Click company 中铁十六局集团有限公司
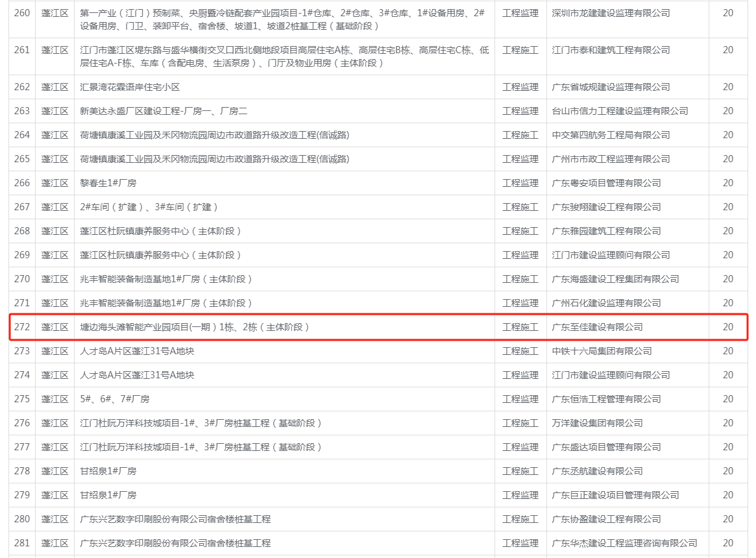This screenshot has width=756, height=558. point(602,352)
